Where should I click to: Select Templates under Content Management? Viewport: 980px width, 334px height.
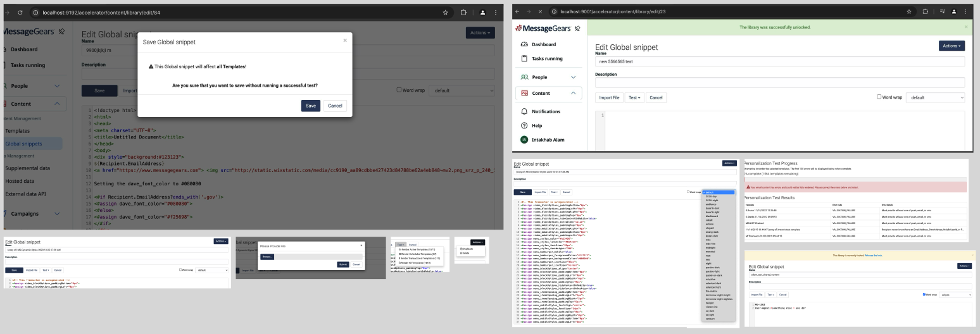point(17,131)
